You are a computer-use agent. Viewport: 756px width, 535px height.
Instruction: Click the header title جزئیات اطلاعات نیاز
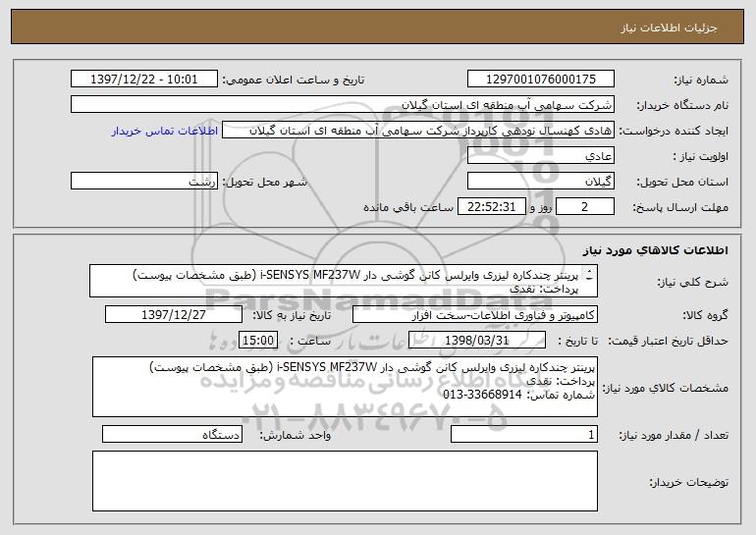(x=669, y=27)
